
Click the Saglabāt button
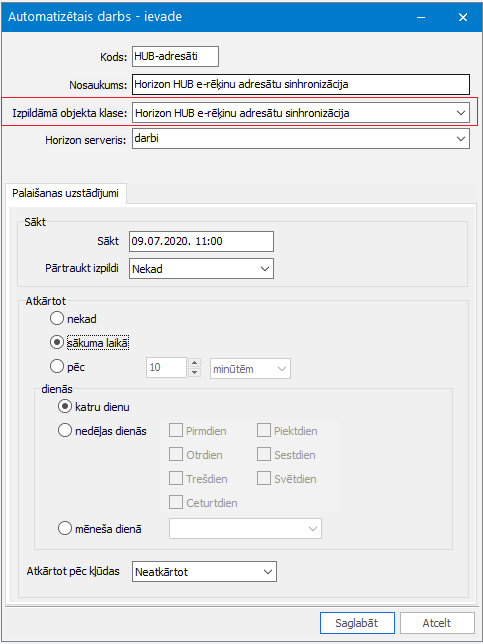[357, 623]
